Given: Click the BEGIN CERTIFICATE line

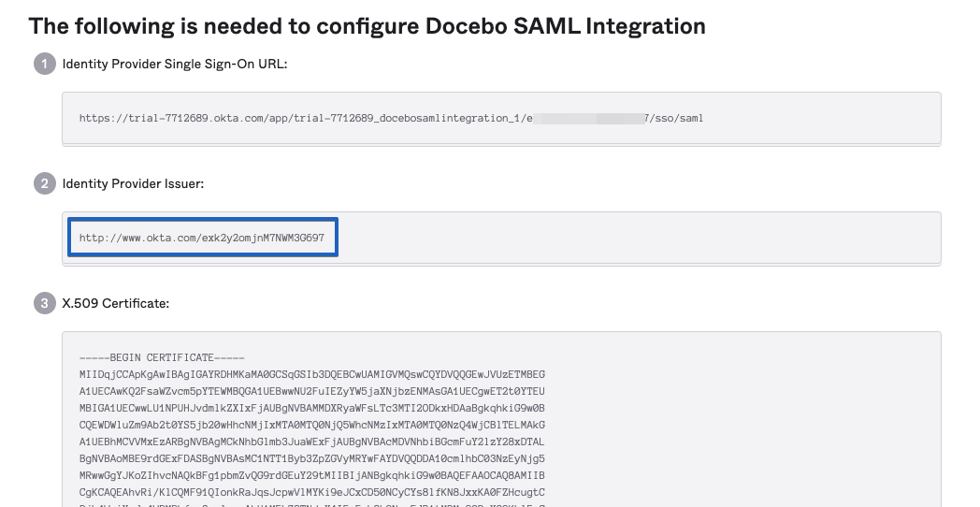Looking at the screenshot, I should tap(162, 357).
